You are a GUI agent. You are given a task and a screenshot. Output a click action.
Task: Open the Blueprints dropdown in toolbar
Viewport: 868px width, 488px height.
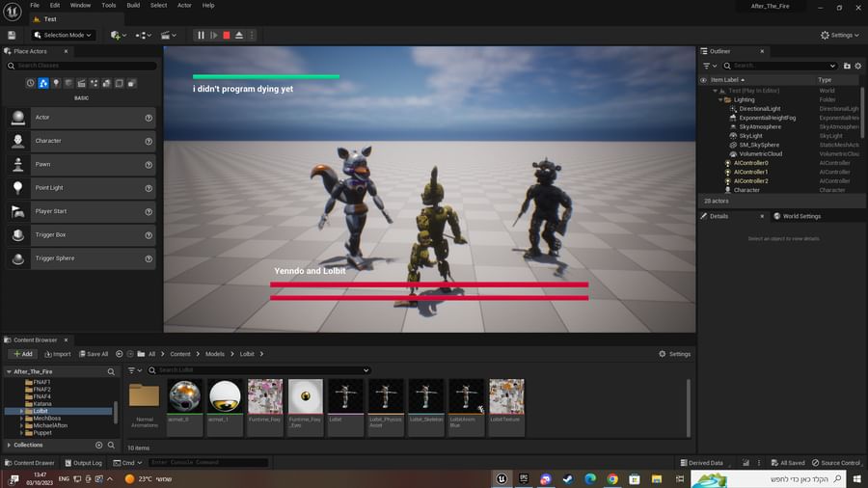144,35
